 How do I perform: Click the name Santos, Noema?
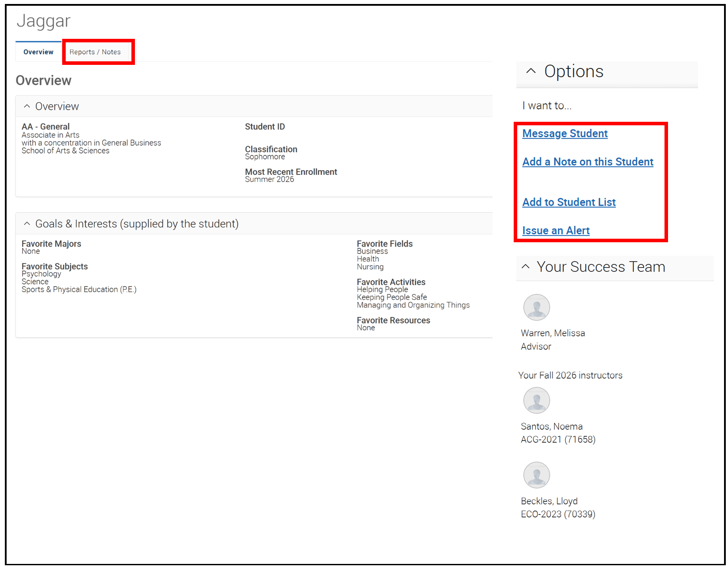click(x=552, y=426)
